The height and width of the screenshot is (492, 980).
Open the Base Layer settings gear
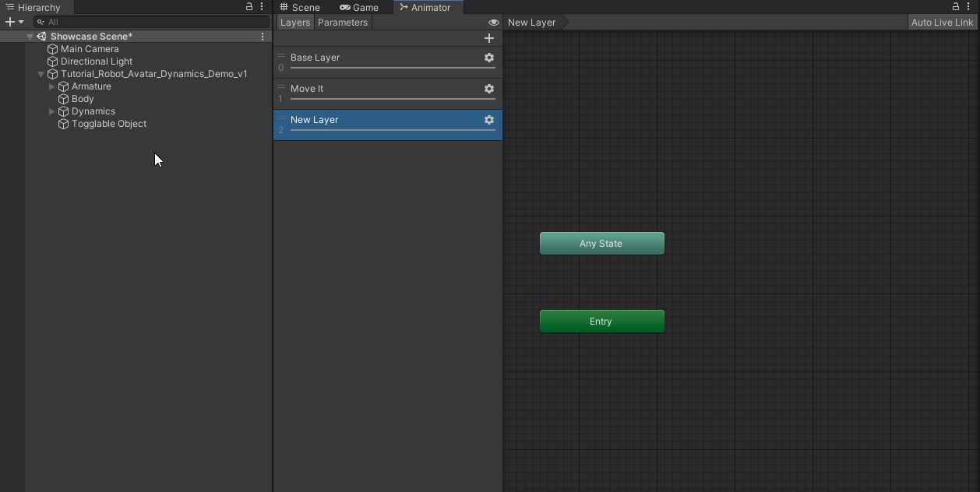point(488,58)
